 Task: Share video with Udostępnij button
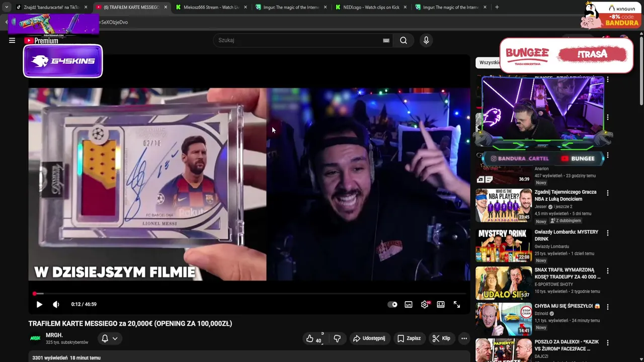point(369,338)
